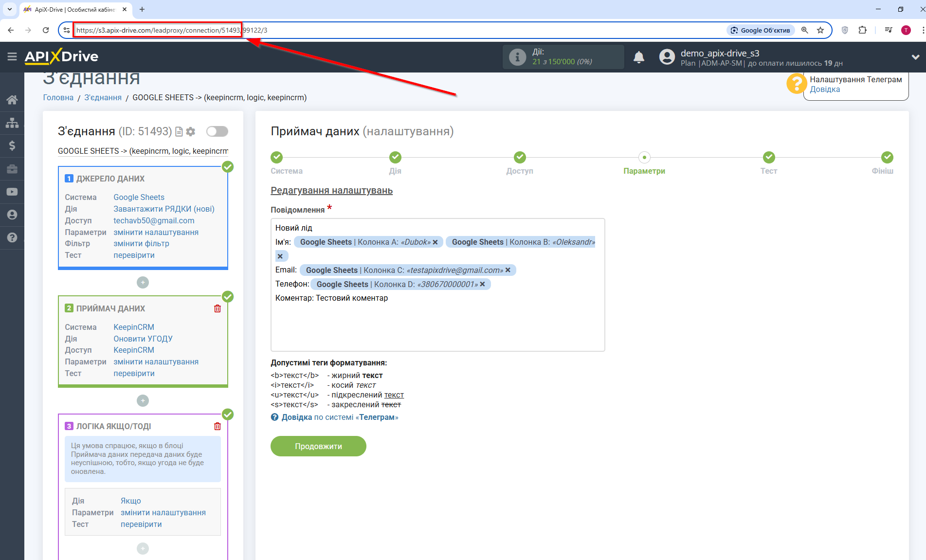Click змінити налаштування in Джерело даних
Viewport: 926px width, 560px height.
(x=156, y=232)
